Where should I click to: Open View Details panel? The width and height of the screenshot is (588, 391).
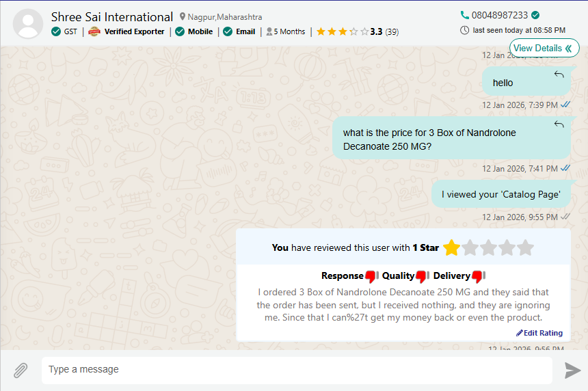coord(544,48)
